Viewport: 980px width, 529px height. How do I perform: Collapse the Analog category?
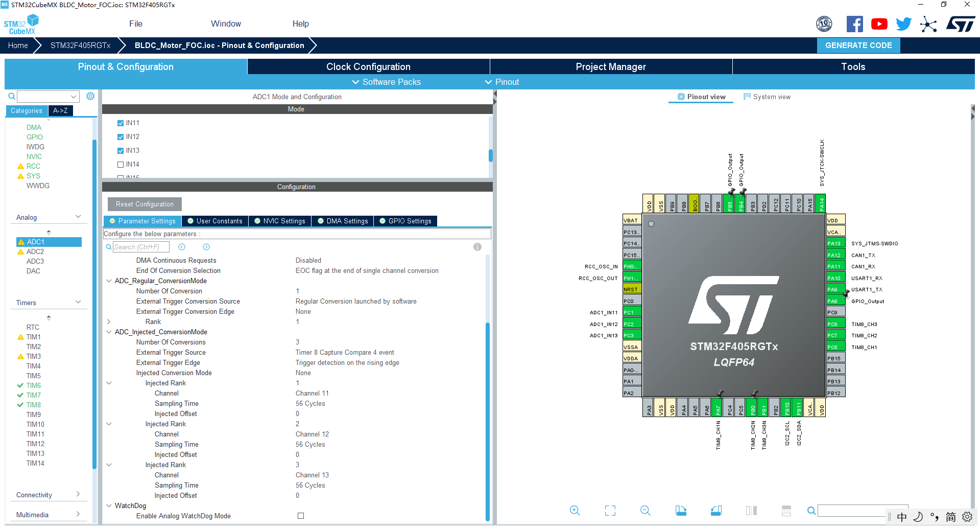click(x=78, y=217)
